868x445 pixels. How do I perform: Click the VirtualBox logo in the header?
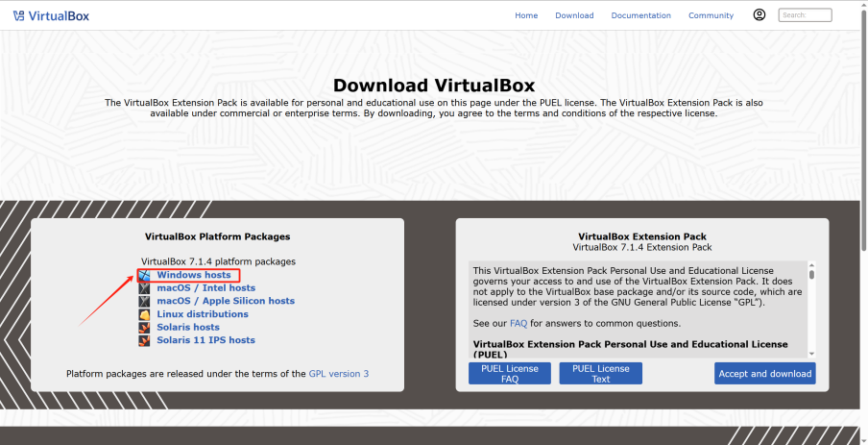[51, 15]
